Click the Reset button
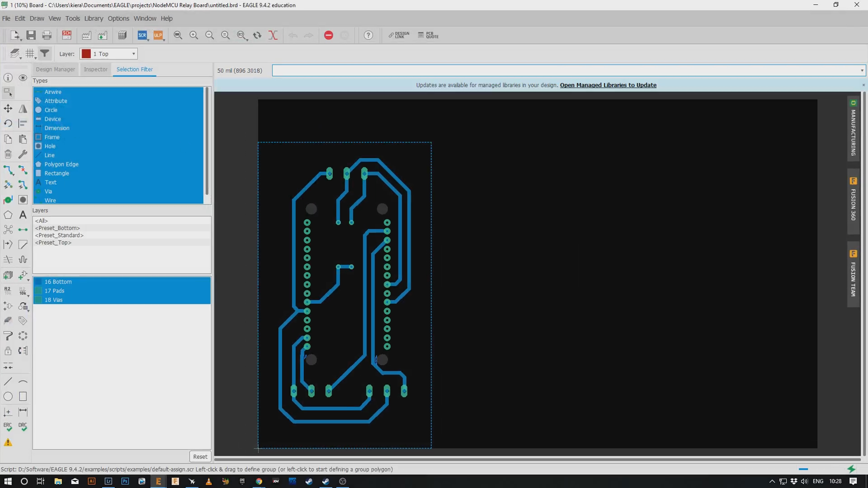 [x=200, y=457]
